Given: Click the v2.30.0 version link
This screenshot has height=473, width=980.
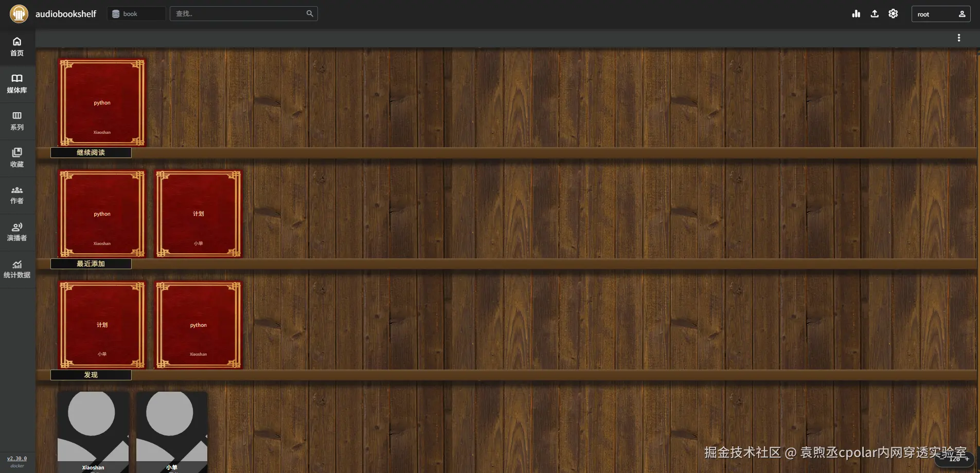Looking at the screenshot, I should click(x=17, y=459).
